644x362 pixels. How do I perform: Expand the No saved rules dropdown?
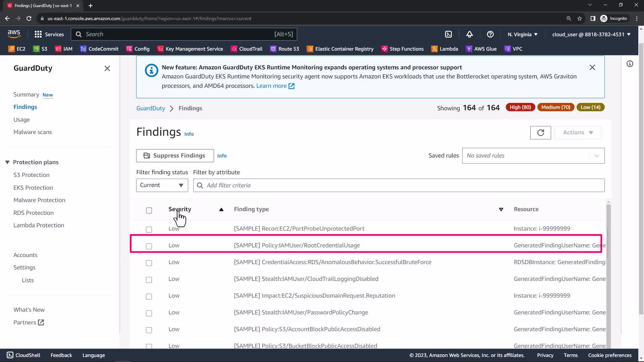533,156
